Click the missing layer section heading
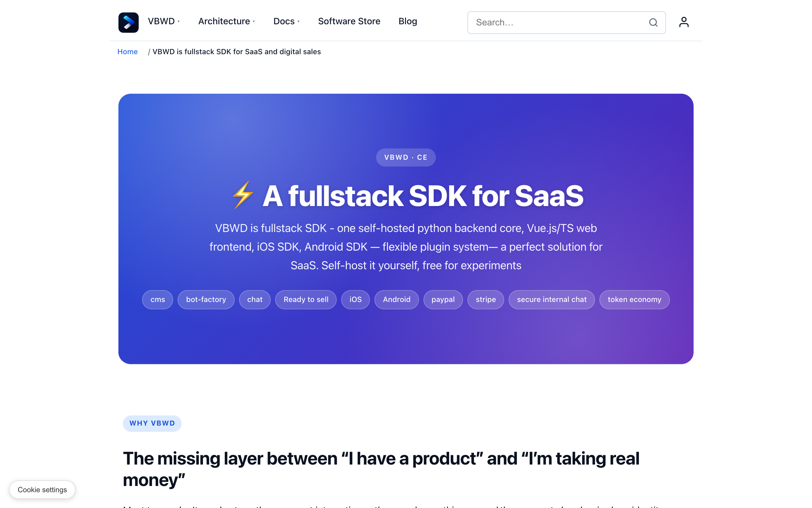The height and width of the screenshot is (508, 812). 381,469
